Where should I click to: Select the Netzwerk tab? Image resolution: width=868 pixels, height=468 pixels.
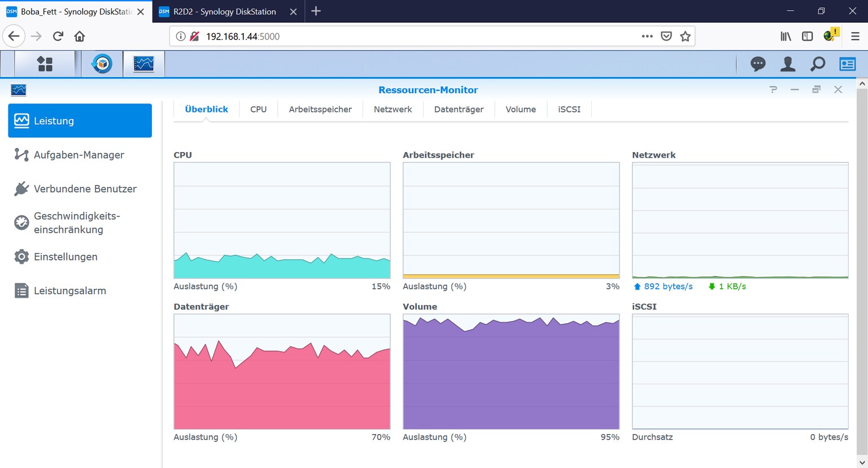pyautogui.click(x=392, y=109)
